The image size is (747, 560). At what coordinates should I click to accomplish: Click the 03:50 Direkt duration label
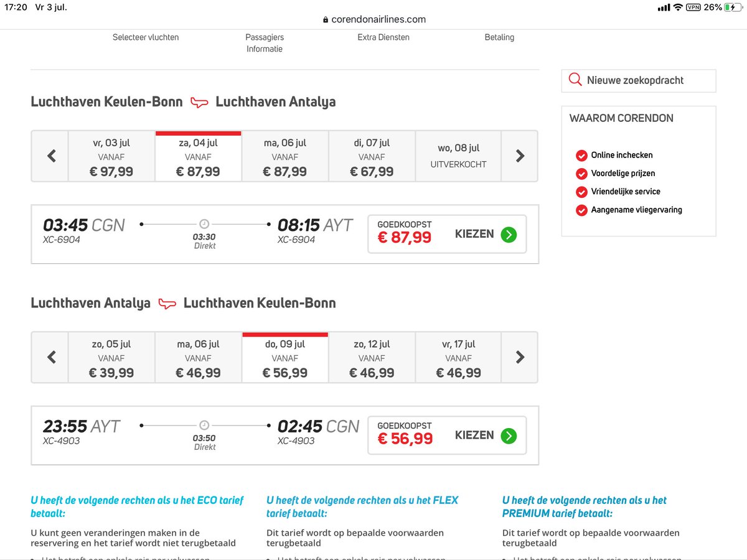(204, 442)
